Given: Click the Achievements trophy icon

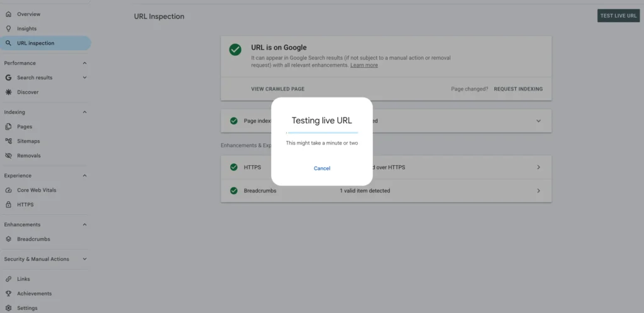Looking at the screenshot, I should click(8, 294).
